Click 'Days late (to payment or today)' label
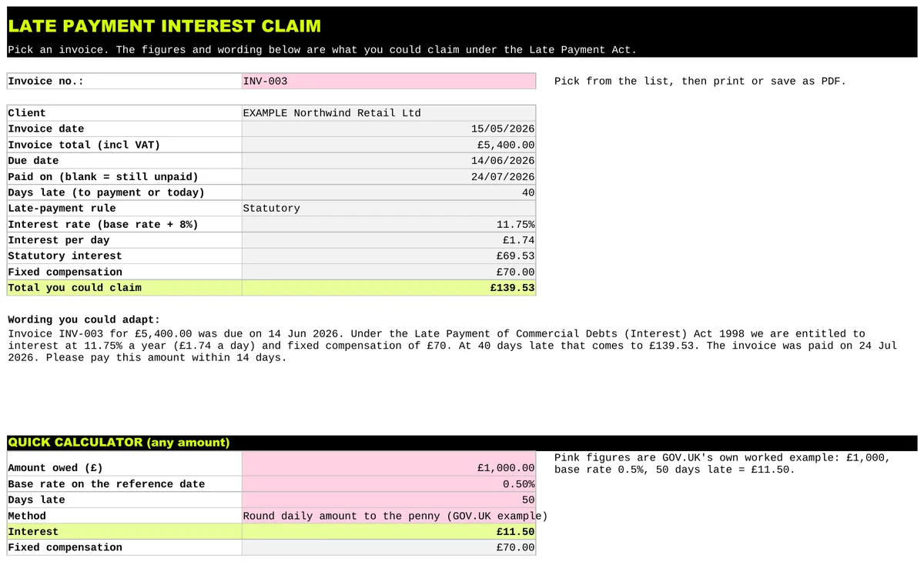This screenshot has height=562, width=924. (x=106, y=192)
